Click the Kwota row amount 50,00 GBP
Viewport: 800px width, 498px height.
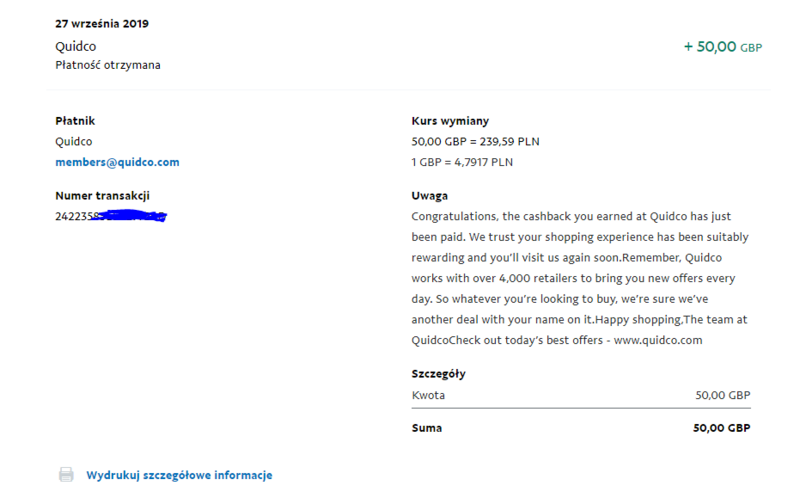(x=722, y=395)
